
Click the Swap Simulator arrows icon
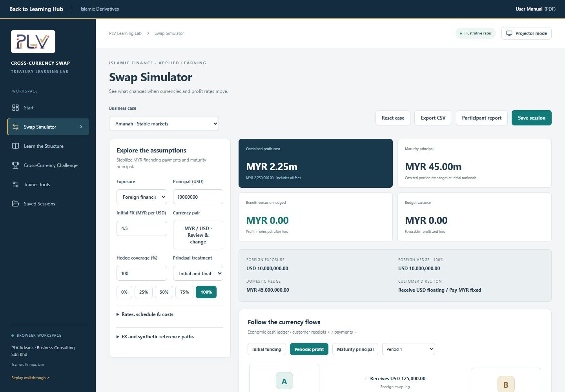pos(15,127)
